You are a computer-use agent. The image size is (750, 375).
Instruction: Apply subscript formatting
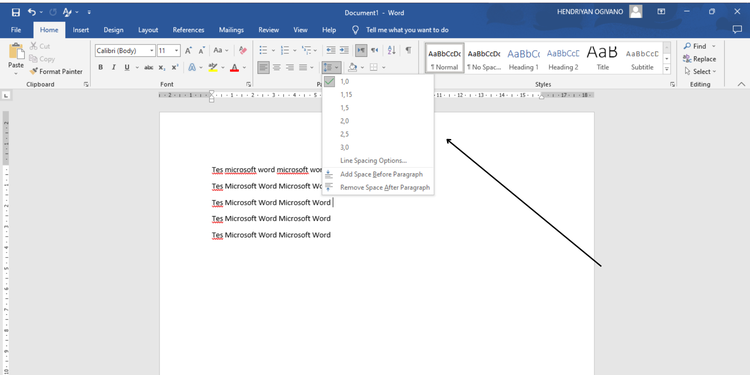pyautogui.click(x=162, y=67)
